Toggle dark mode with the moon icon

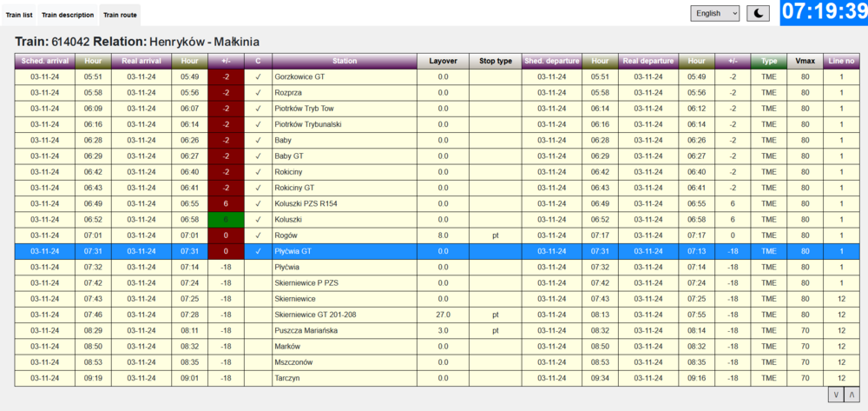click(x=759, y=13)
